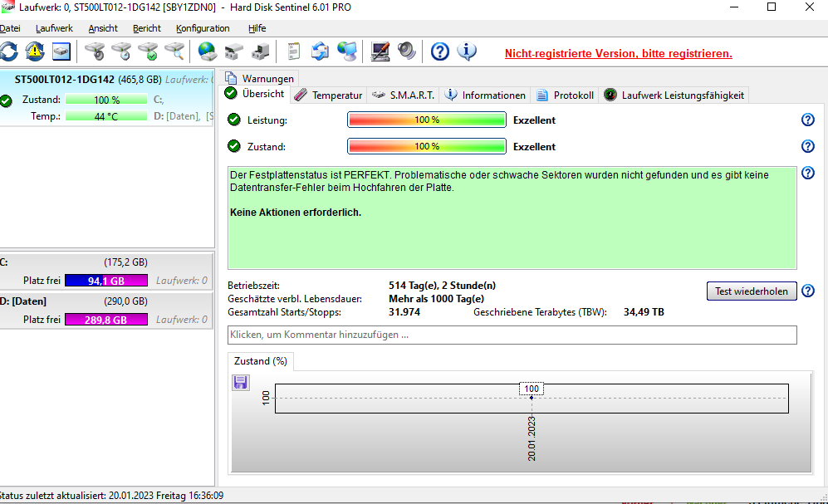Click the refresh icon with yellow warning sign

pos(35,51)
